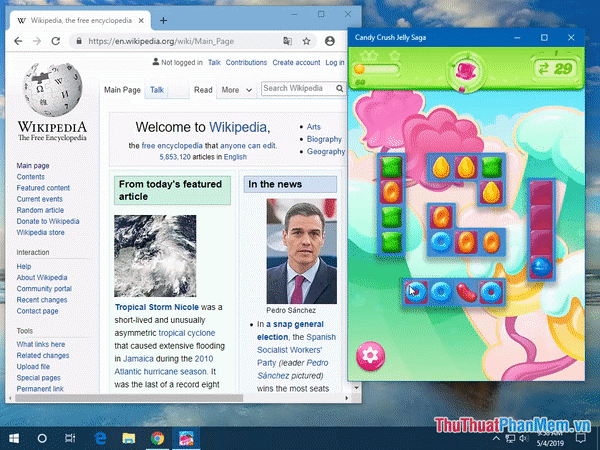The image size is (600, 450).
Task: Click the tropical cyclone link
Action: tap(187, 333)
